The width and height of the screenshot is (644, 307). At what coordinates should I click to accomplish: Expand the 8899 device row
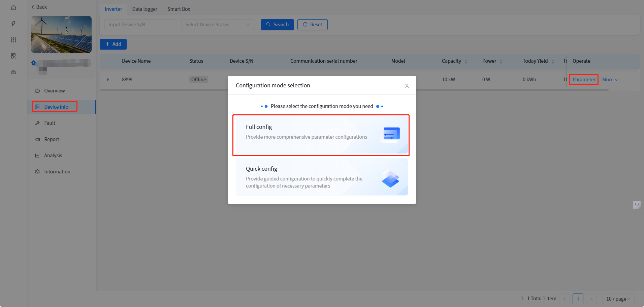[x=108, y=80]
